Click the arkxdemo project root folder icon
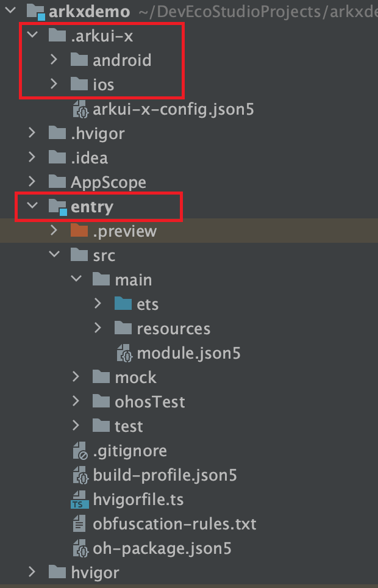Viewport: 378px width, 588px height. [36, 12]
